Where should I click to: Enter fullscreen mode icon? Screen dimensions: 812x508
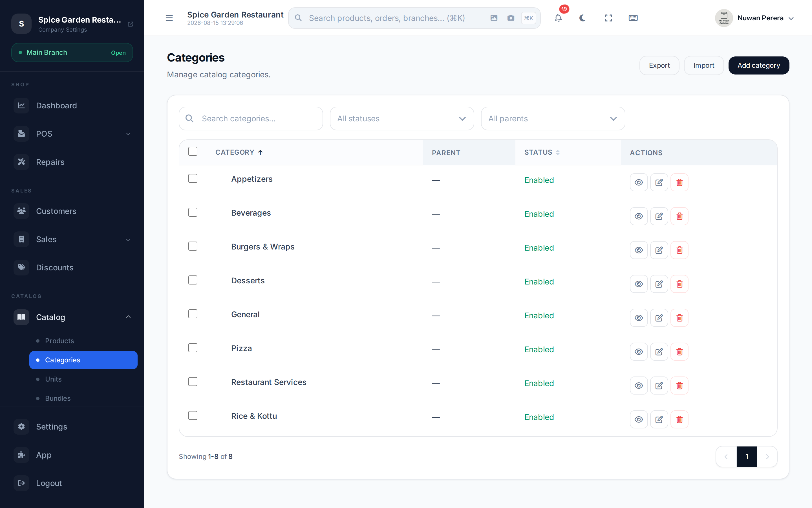[x=608, y=18]
